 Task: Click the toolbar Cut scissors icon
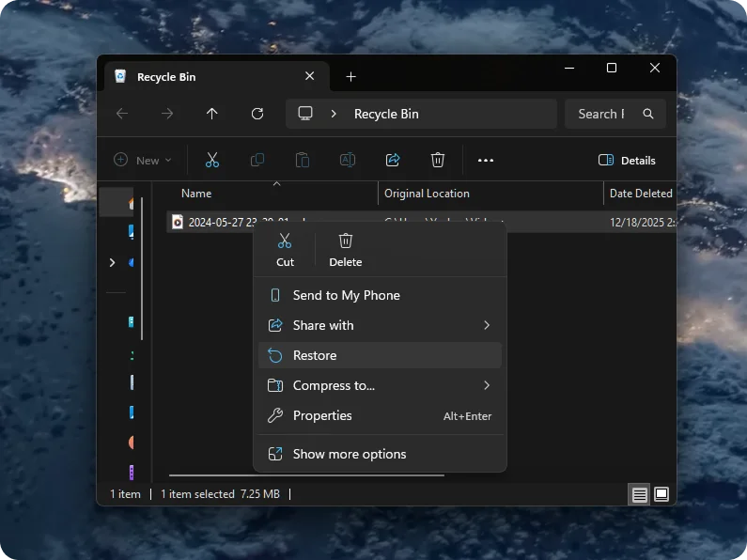(x=212, y=160)
